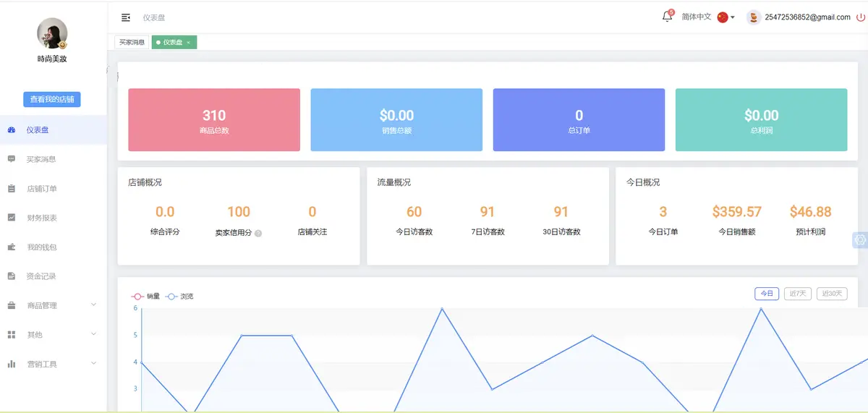
Task: Select the 近7天 chart range
Action: [x=798, y=294]
